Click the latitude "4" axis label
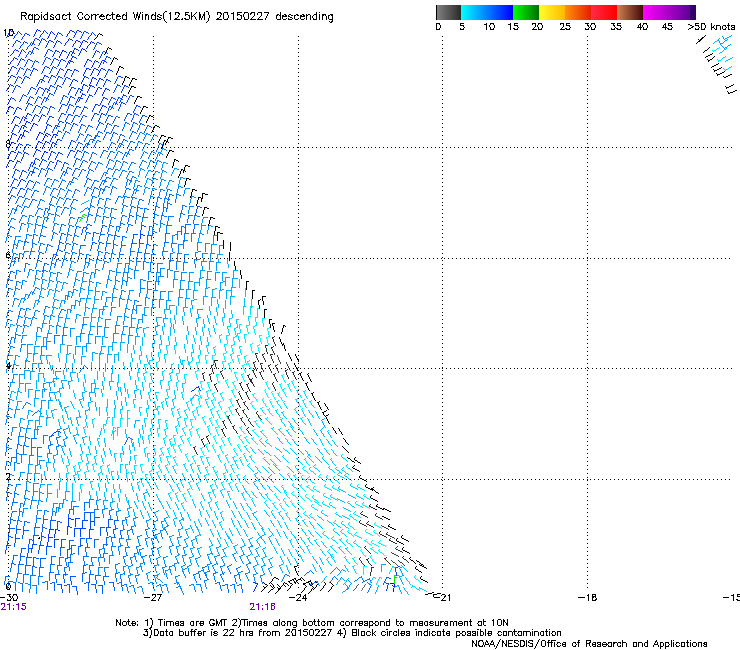Screen dimensions: 740x650 [x=8, y=366]
